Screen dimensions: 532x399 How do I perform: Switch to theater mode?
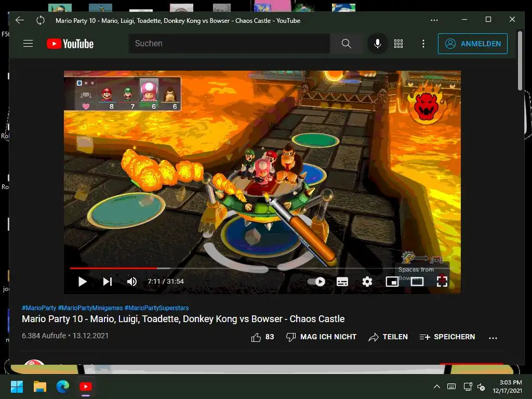(x=417, y=282)
